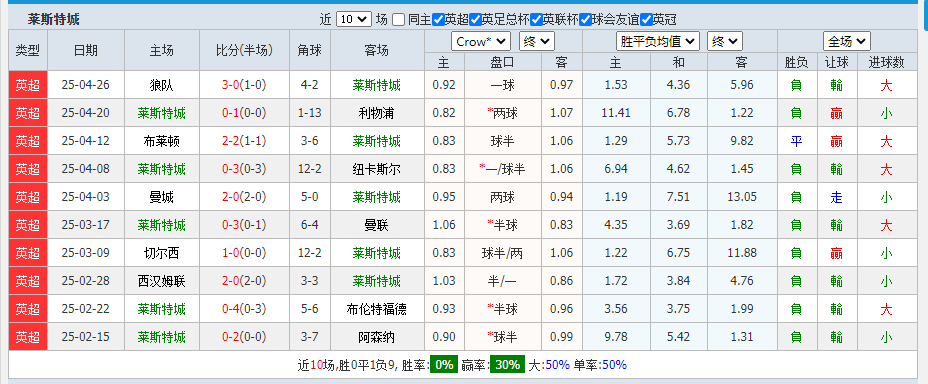Click home odds 11.41 in 利物浦 row
The height and width of the screenshot is (384, 928).
616,113
